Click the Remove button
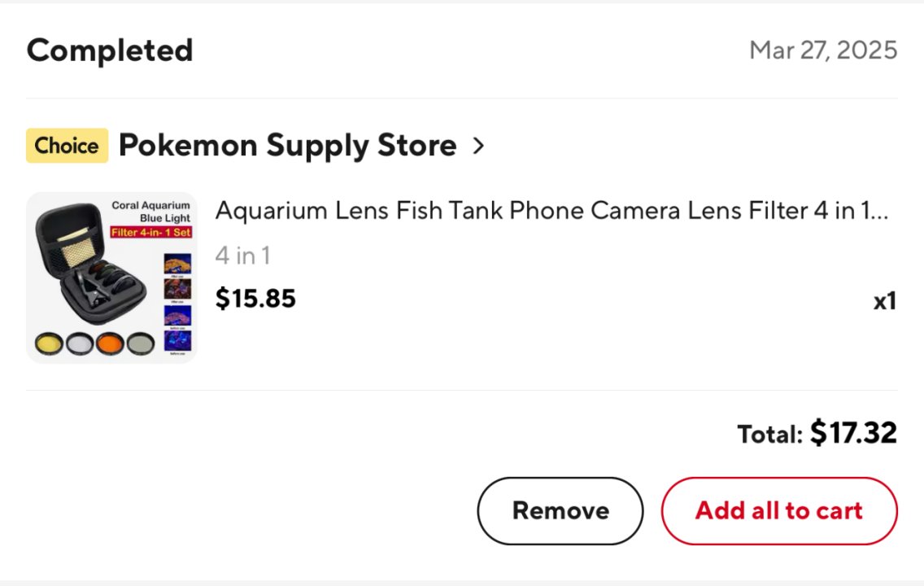The height and width of the screenshot is (586, 924). (560, 510)
